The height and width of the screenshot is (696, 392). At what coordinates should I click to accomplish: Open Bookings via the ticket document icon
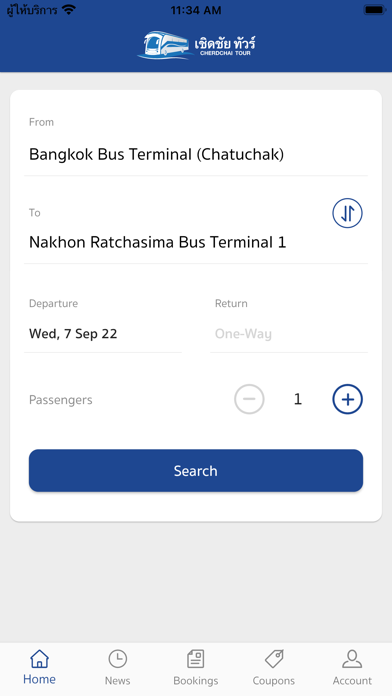(x=196, y=659)
